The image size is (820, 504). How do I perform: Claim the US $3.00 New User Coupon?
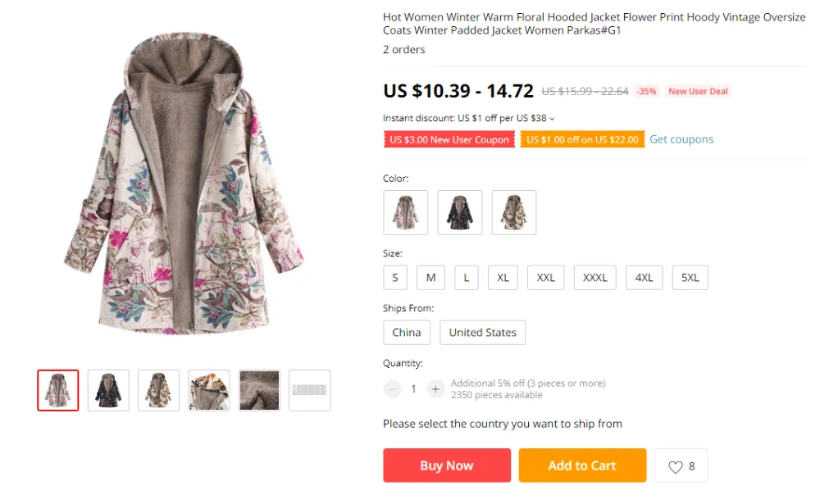coord(449,139)
